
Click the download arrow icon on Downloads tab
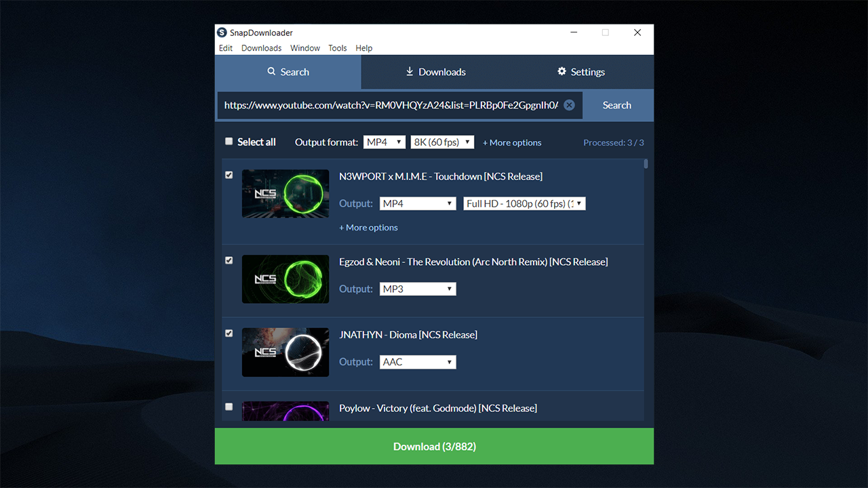click(x=410, y=72)
